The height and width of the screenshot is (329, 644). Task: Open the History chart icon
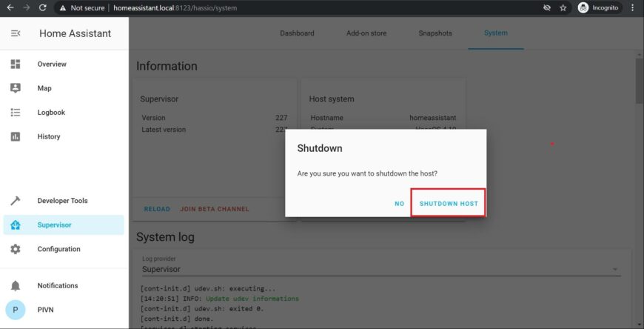pos(16,136)
